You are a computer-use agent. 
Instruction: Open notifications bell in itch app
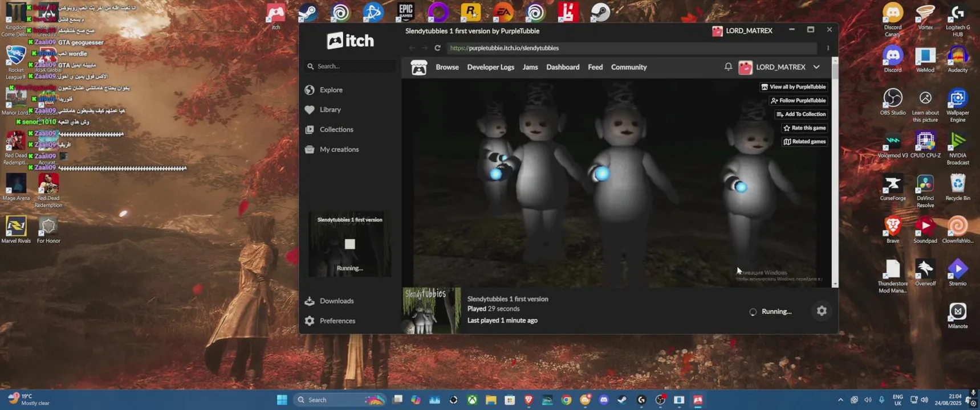click(x=728, y=67)
